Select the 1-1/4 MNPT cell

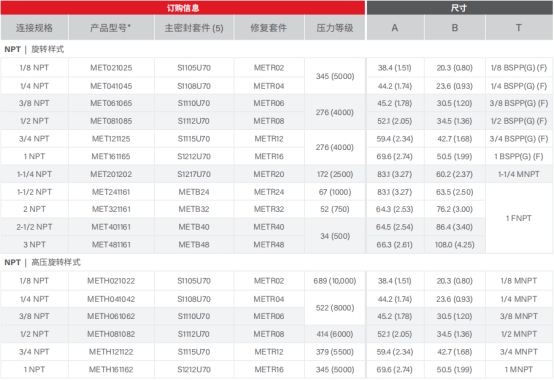(x=519, y=174)
